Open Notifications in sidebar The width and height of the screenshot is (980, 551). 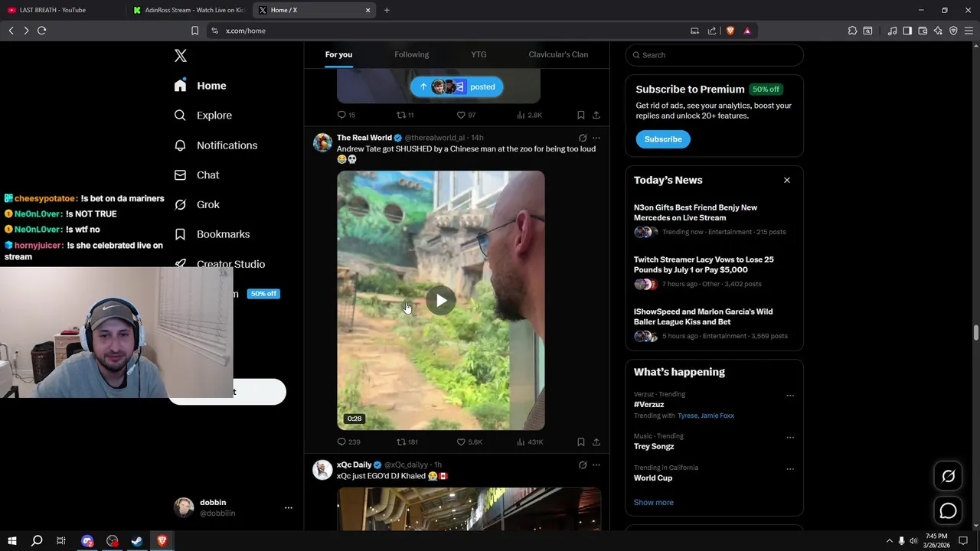(215, 145)
